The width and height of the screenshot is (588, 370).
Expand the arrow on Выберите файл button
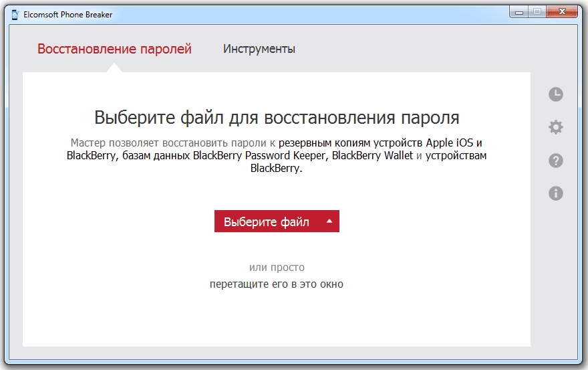329,221
